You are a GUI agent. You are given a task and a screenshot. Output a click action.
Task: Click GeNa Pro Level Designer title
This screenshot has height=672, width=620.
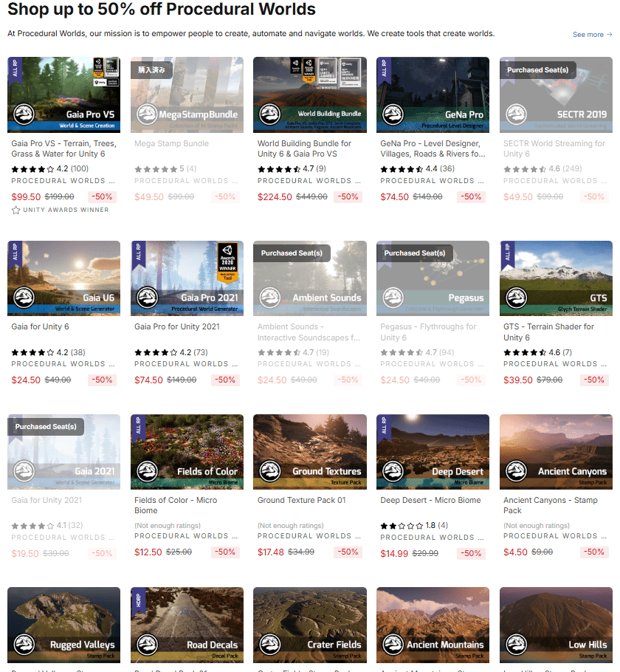click(433, 148)
